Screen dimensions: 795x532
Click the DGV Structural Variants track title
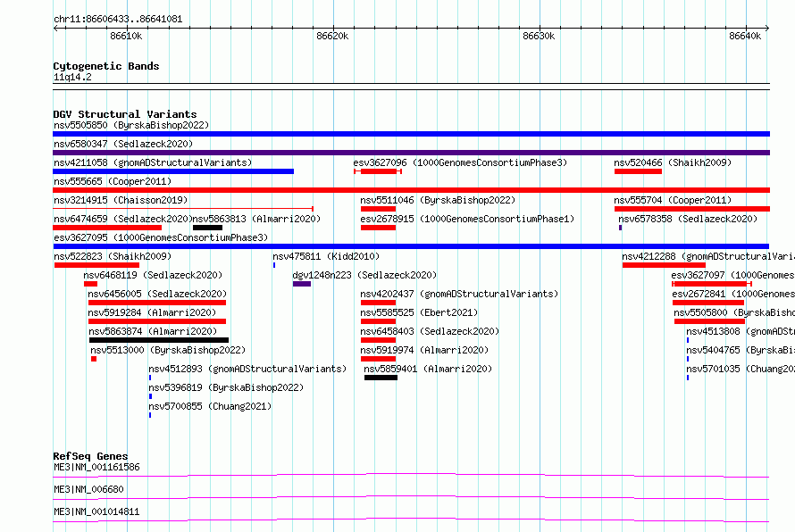125,114
